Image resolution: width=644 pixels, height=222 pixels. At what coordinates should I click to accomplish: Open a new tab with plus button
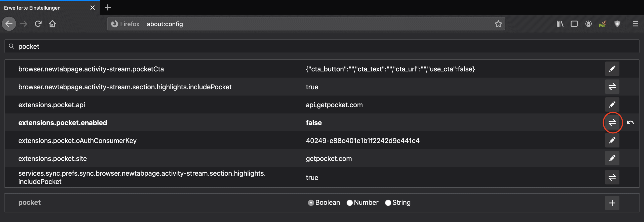(x=108, y=8)
